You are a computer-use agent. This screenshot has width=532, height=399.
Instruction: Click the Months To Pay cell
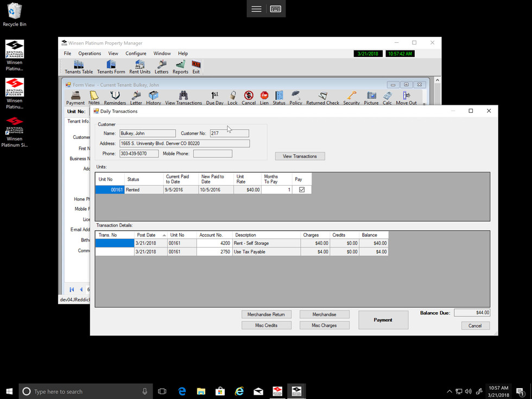276,189
